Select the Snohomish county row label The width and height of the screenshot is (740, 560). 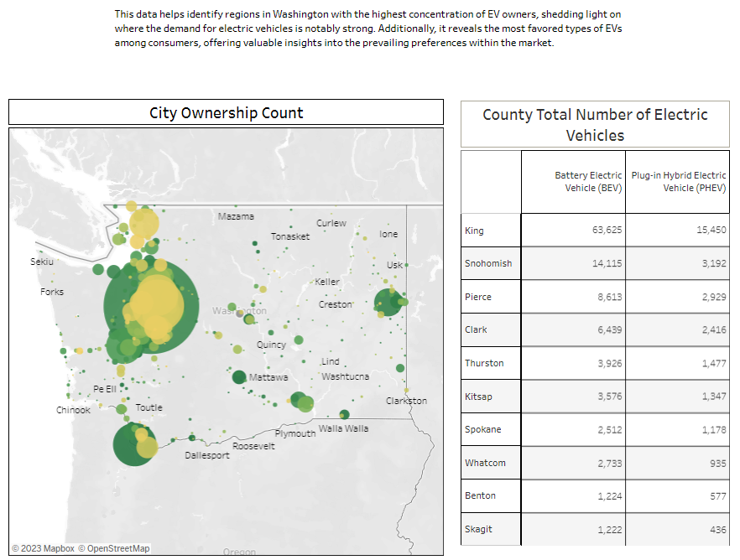(x=487, y=263)
